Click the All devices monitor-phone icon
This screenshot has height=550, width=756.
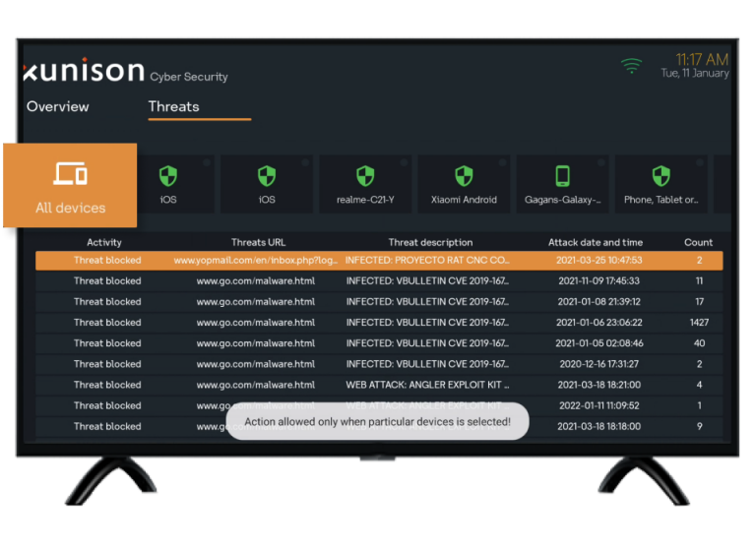pyautogui.click(x=71, y=173)
